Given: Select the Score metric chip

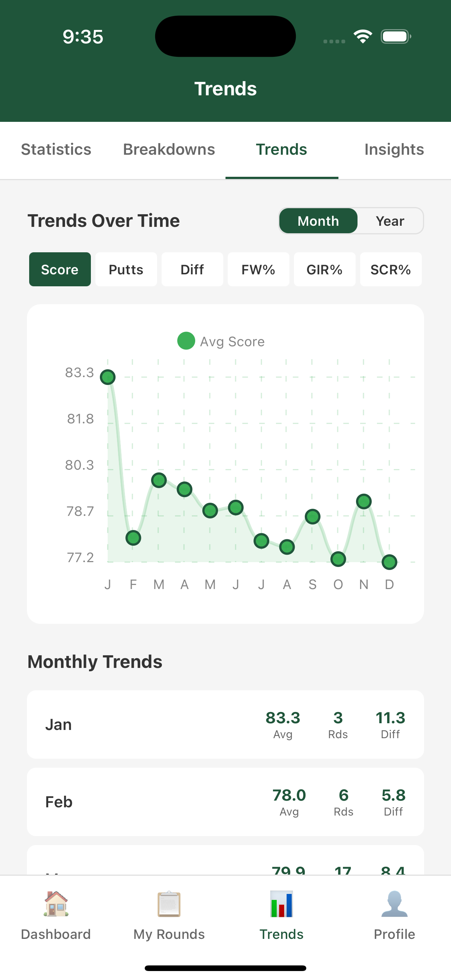Looking at the screenshot, I should point(60,269).
